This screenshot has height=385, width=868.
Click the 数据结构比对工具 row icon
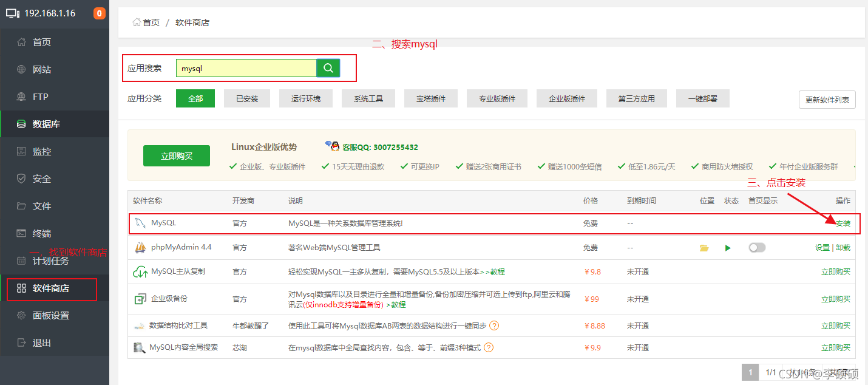pos(139,326)
